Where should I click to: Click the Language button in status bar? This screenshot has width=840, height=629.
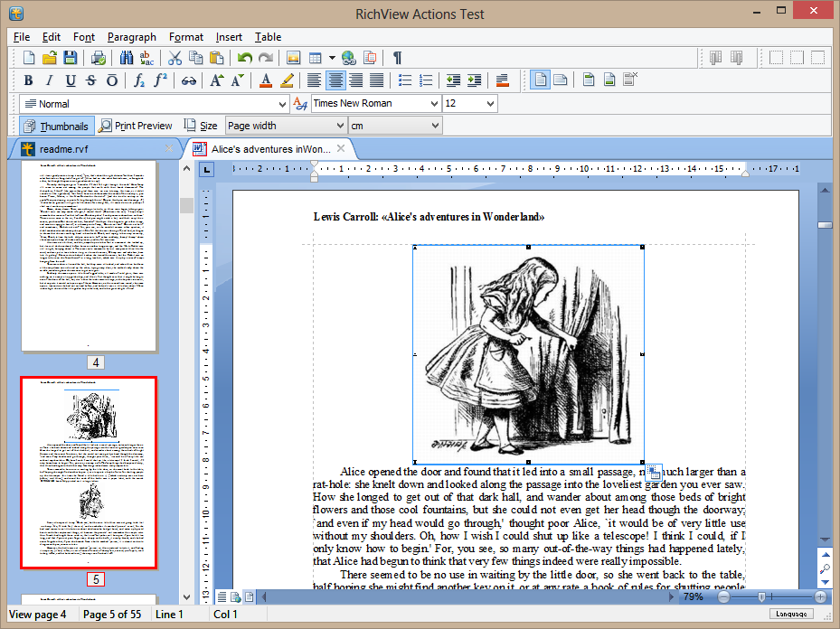(790, 615)
